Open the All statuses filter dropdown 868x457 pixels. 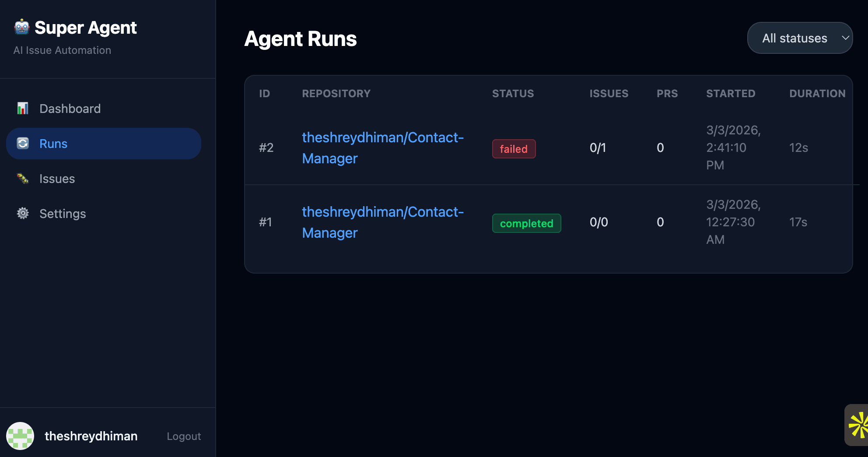click(x=800, y=38)
